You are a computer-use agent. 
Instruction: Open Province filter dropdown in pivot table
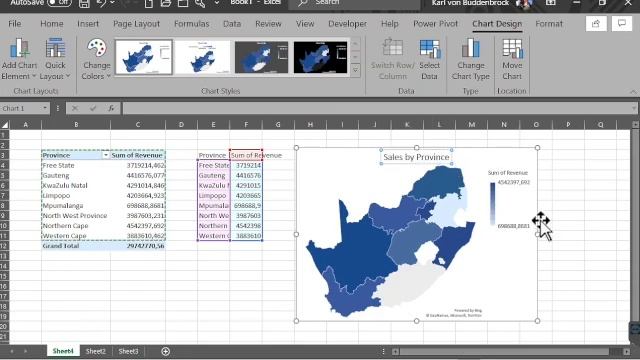click(105, 155)
